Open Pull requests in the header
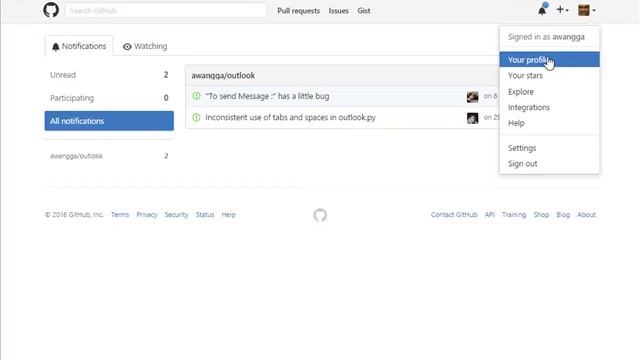 pos(298,11)
